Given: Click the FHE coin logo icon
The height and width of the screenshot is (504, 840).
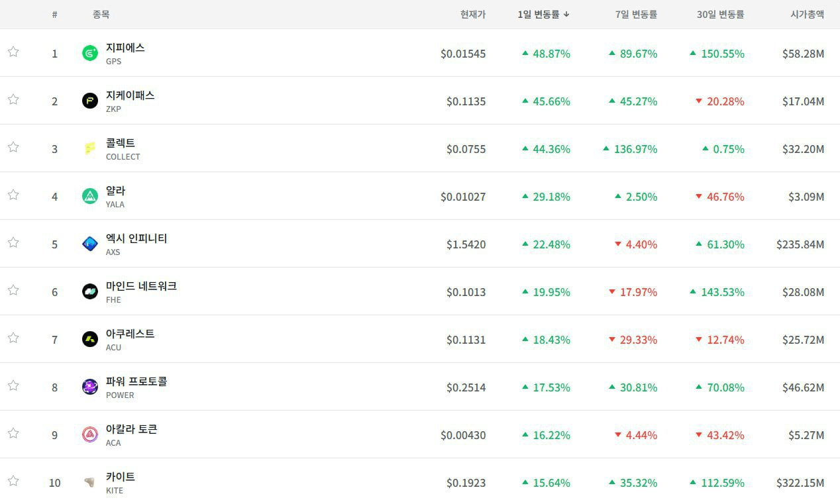Looking at the screenshot, I should [90, 291].
